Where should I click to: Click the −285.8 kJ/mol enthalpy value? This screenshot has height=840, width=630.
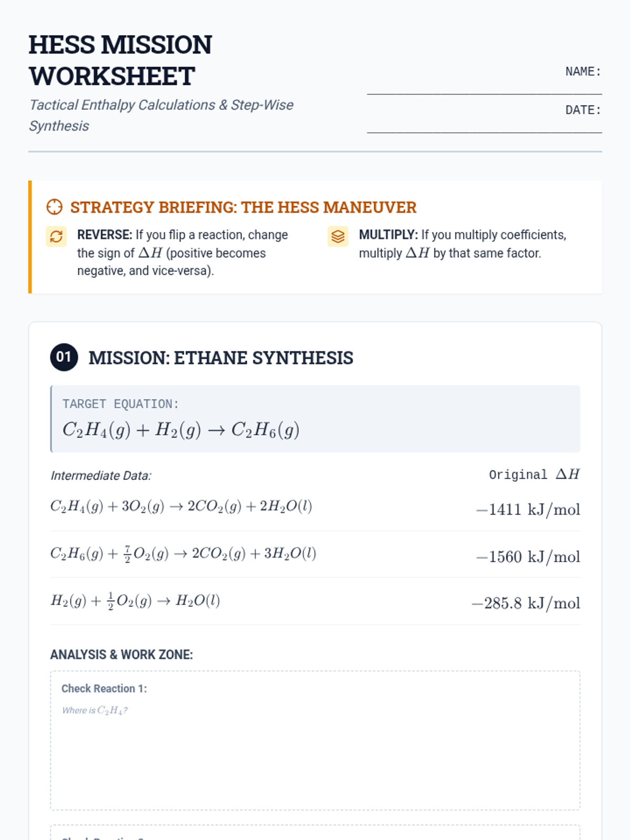(x=526, y=603)
